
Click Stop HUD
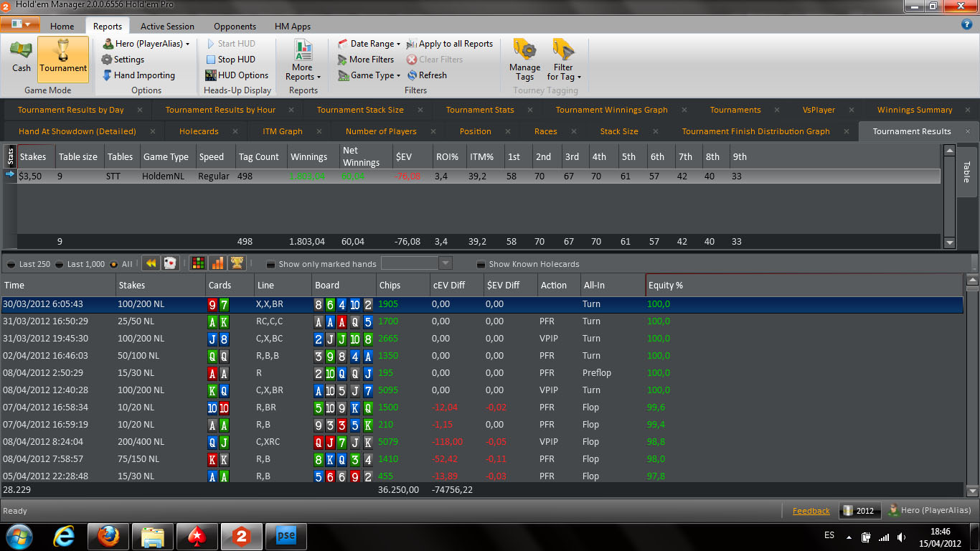230,60
